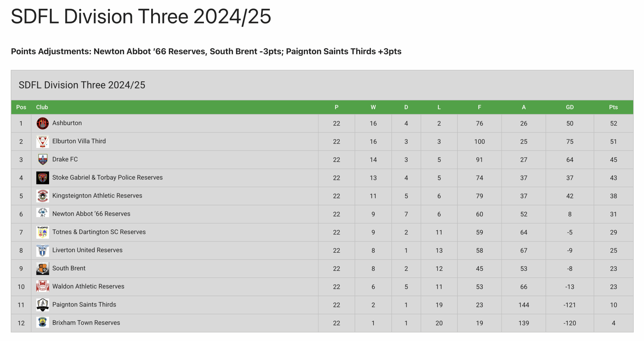The width and height of the screenshot is (644, 341).
Task: Click the Club column header
Action: [x=42, y=107]
